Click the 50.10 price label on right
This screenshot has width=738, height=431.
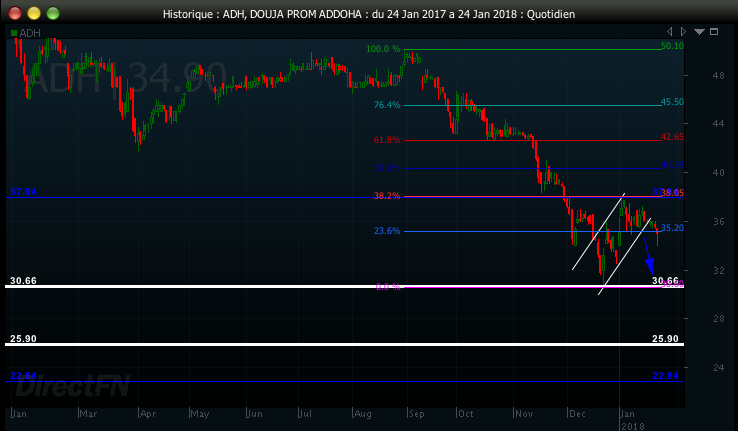671,46
